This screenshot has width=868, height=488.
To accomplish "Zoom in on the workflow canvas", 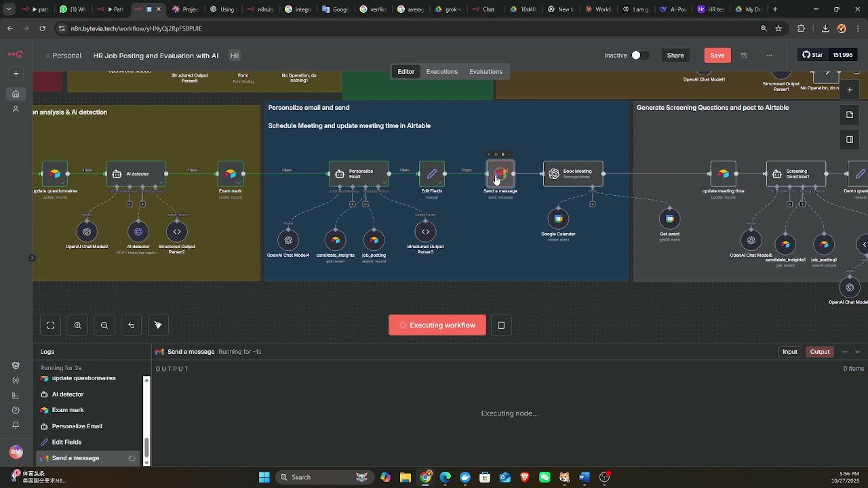I will tap(77, 325).
